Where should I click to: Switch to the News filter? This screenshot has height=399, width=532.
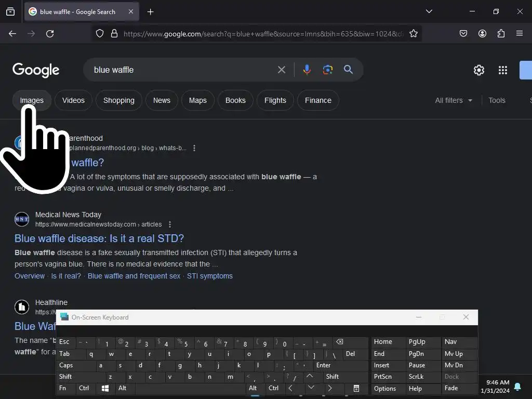(x=162, y=100)
